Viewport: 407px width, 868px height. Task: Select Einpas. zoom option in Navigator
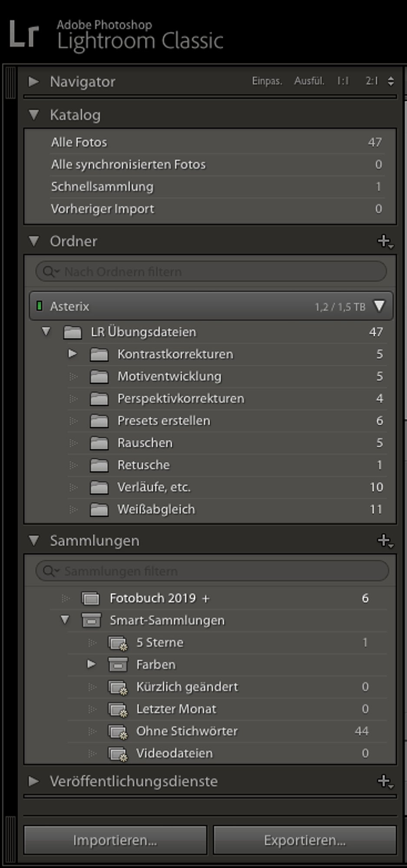[267, 81]
